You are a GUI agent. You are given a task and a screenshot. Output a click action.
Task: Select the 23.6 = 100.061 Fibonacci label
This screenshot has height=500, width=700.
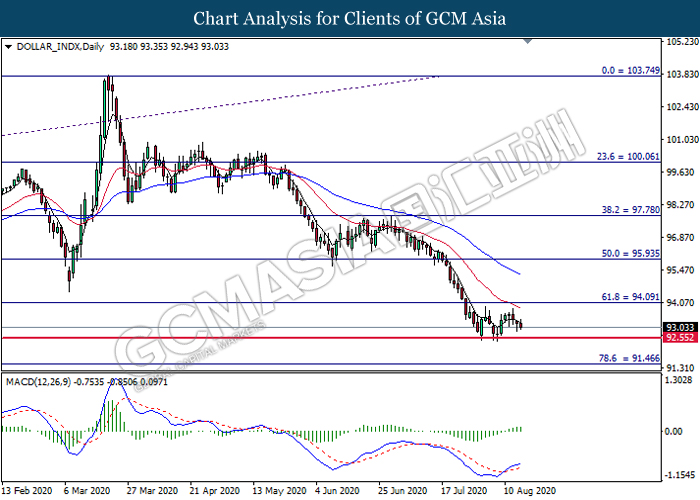pyautogui.click(x=628, y=156)
